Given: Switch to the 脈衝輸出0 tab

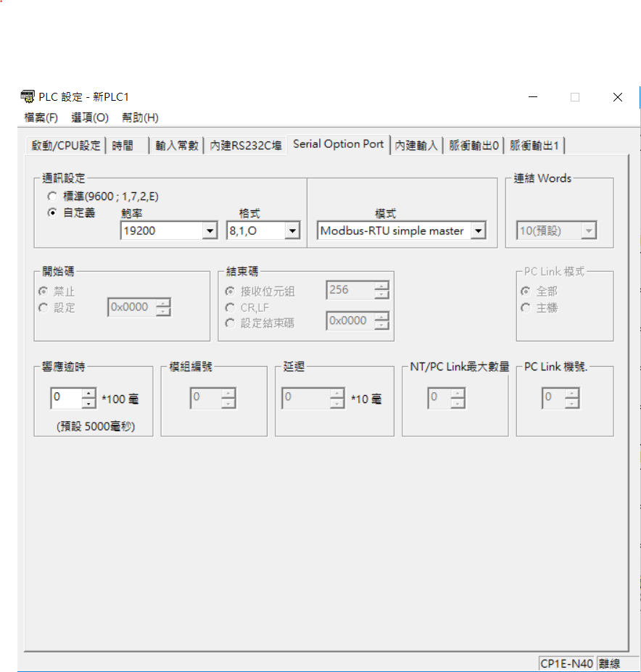Looking at the screenshot, I should pos(473,146).
